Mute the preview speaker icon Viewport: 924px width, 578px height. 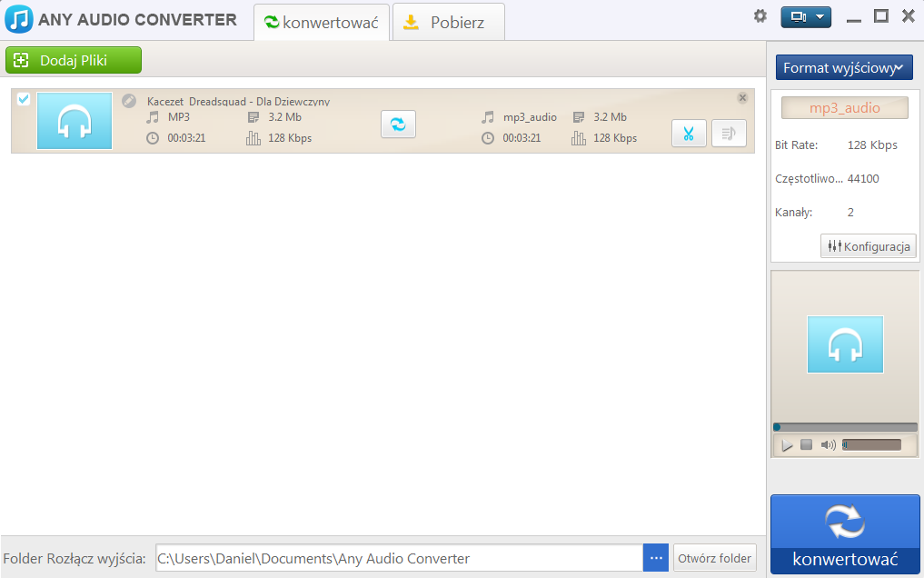828,444
